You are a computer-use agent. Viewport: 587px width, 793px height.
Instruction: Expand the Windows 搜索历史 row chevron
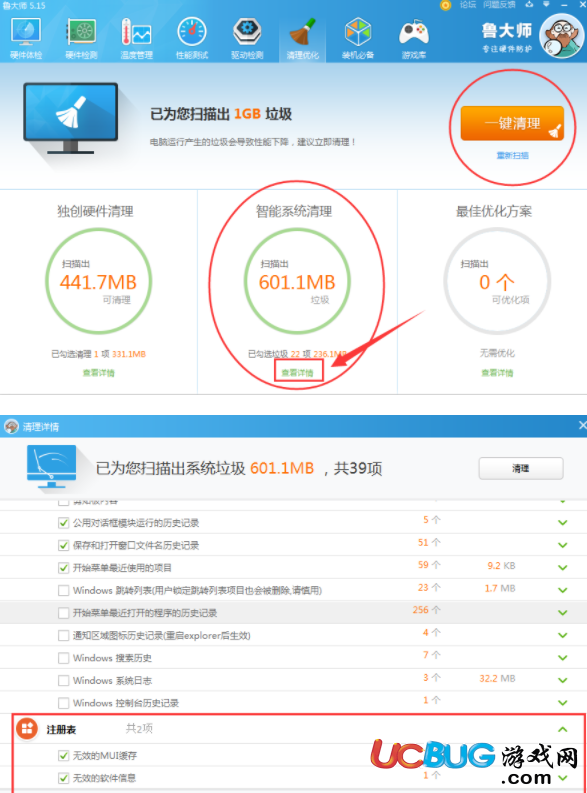(x=562, y=658)
